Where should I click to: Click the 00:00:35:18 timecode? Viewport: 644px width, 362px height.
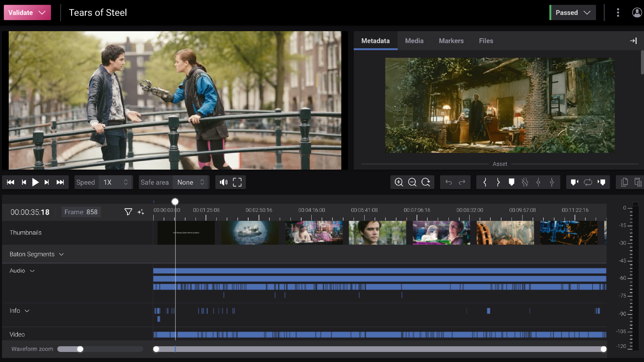[30, 212]
